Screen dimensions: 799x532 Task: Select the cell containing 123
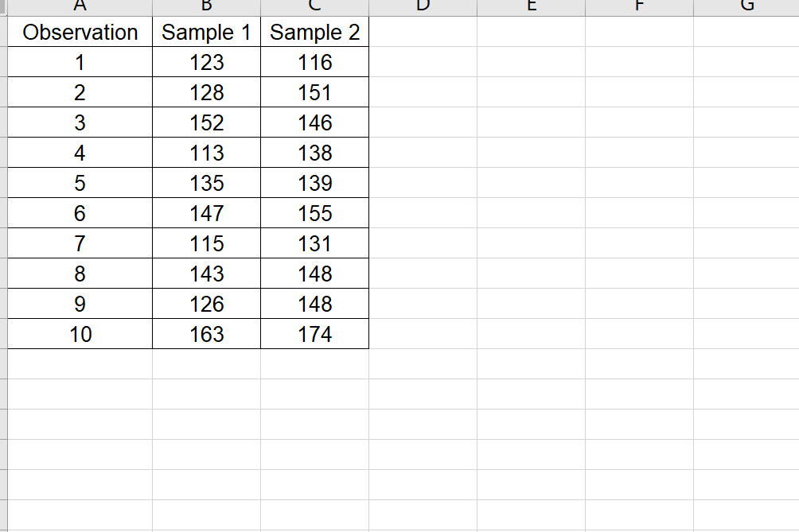[x=205, y=62]
